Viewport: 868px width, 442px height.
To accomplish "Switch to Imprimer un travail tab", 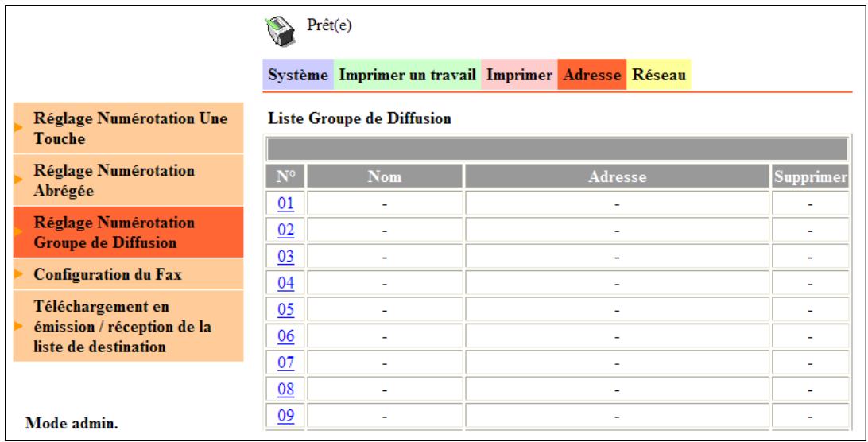I will click(408, 75).
